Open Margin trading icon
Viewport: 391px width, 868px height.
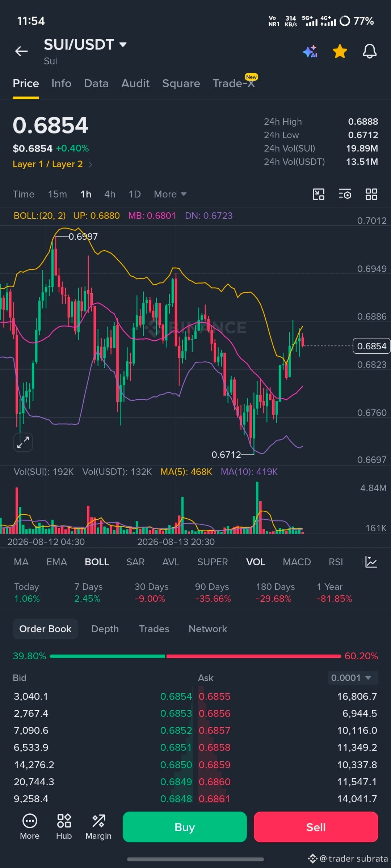click(x=98, y=827)
